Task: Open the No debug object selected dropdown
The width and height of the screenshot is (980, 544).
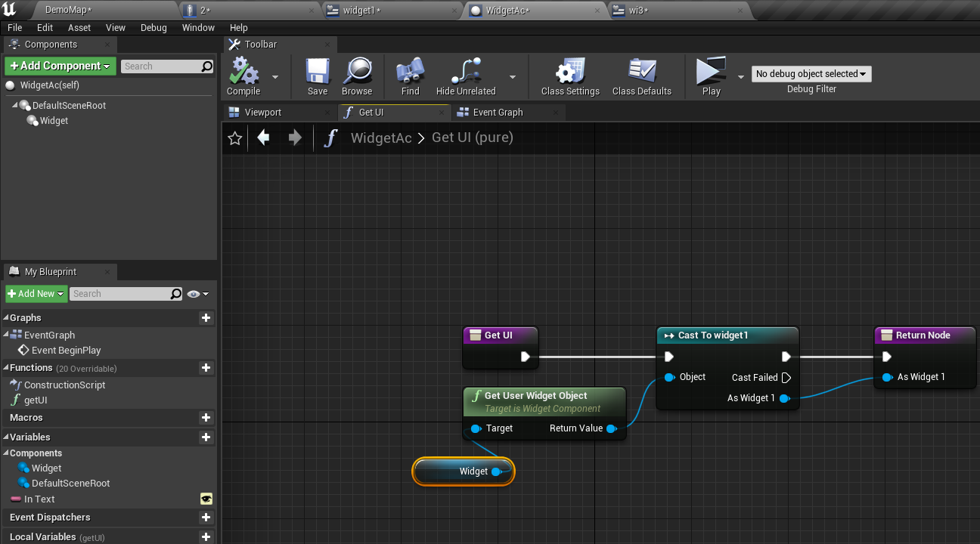Action: (x=811, y=73)
